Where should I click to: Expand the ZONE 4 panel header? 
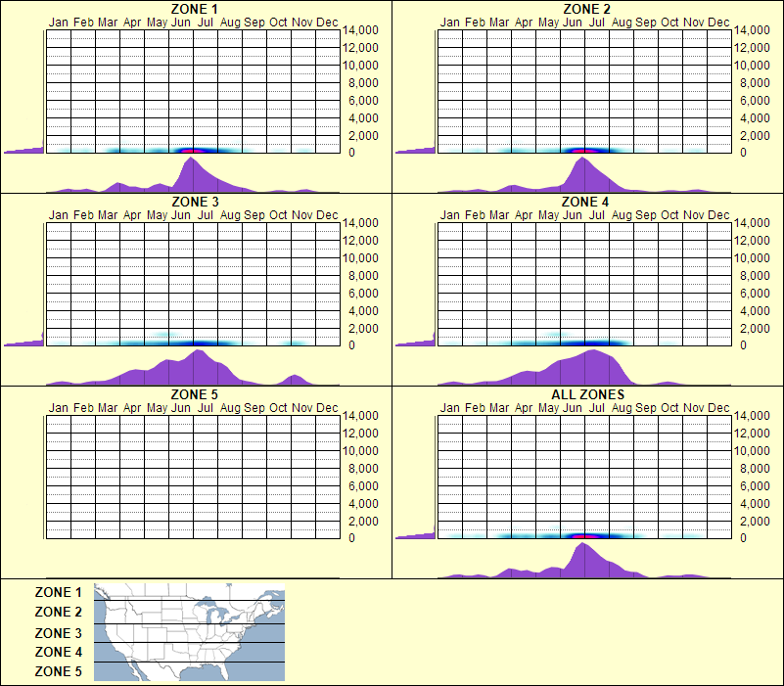[x=586, y=201]
